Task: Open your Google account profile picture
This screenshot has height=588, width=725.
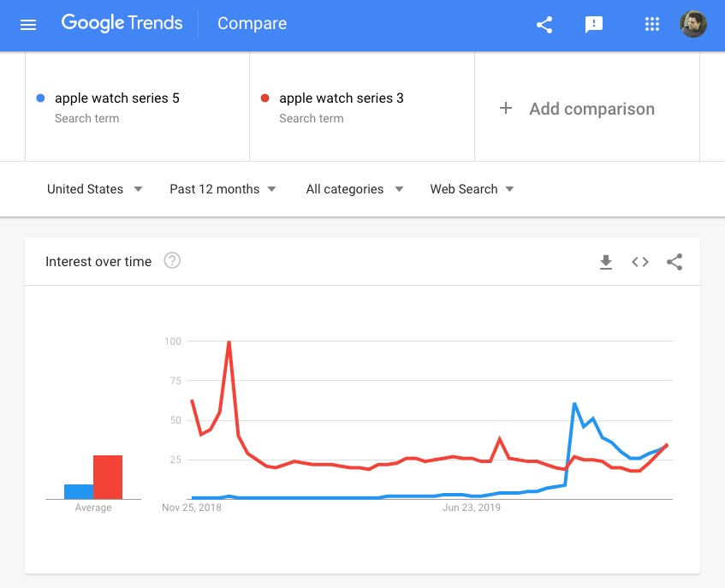Action: [x=693, y=24]
